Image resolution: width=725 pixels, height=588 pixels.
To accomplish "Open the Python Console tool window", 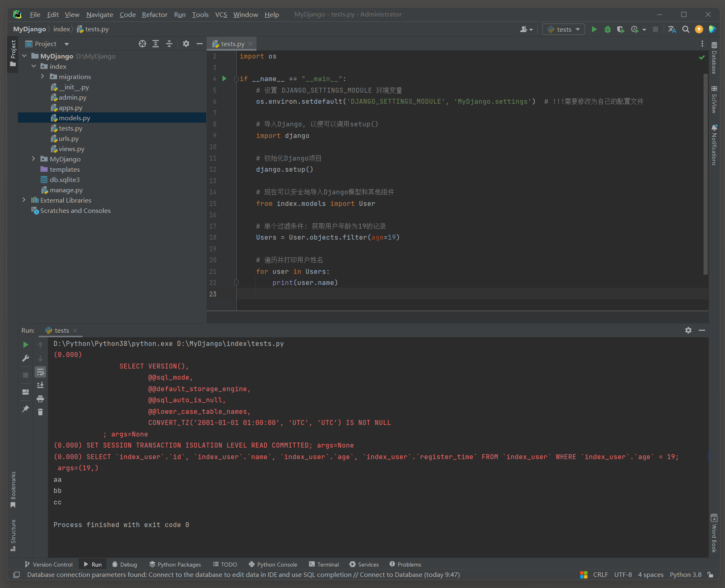I will [x=273, y=565].
